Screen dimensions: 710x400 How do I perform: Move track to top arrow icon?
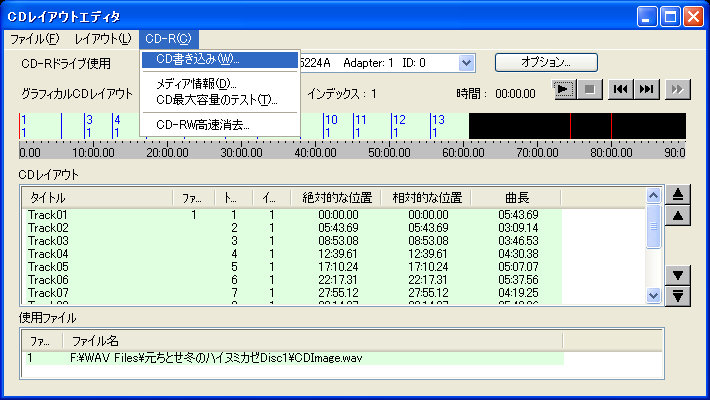click(x=678, y=195)
